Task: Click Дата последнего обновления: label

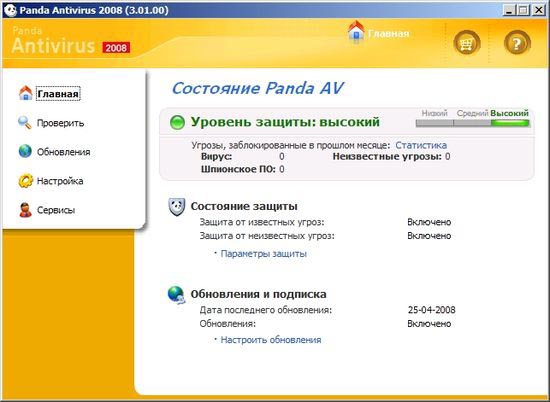Action: click(x=266, y=310)
